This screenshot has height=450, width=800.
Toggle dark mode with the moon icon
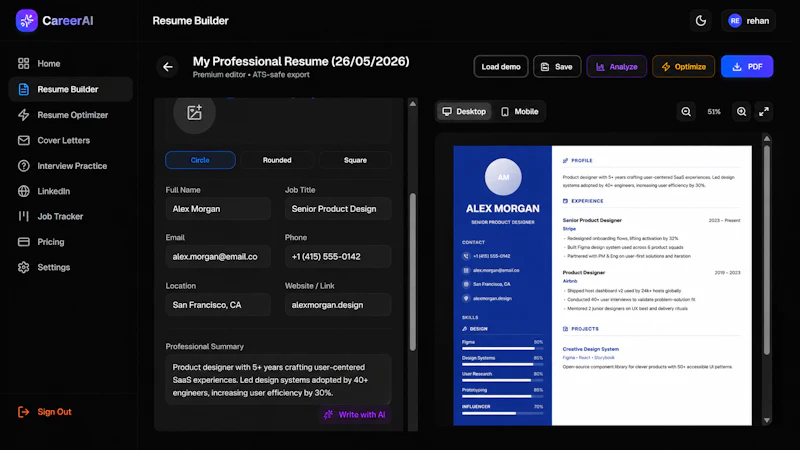point(701,21)
